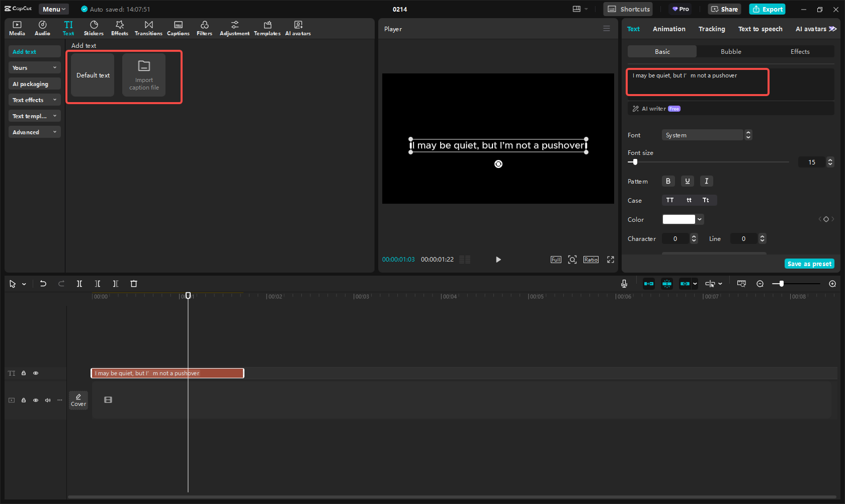Viewport: 845px width, 504px height.
Task: Split the clip at playhead
Action: pos(79,284)
